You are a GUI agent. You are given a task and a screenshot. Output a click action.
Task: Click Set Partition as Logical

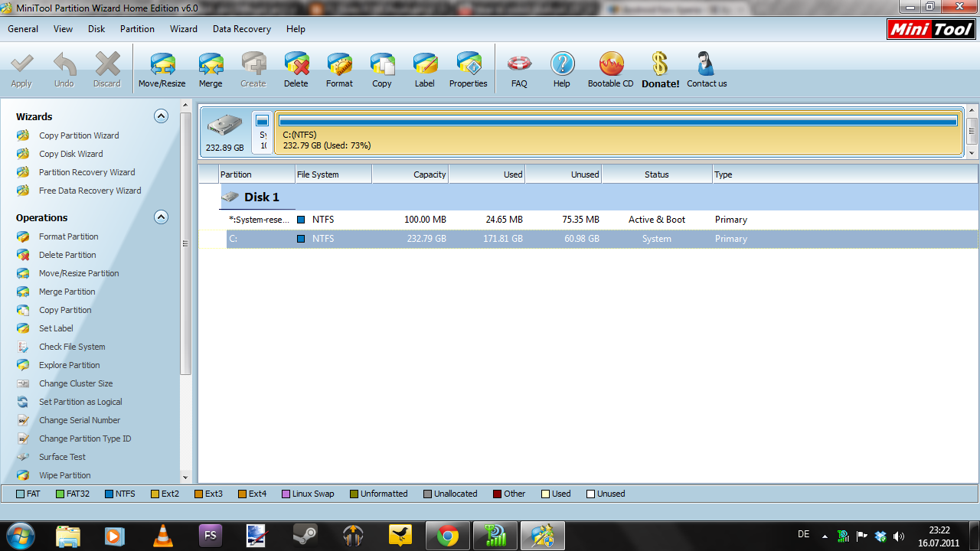[80, 402]
